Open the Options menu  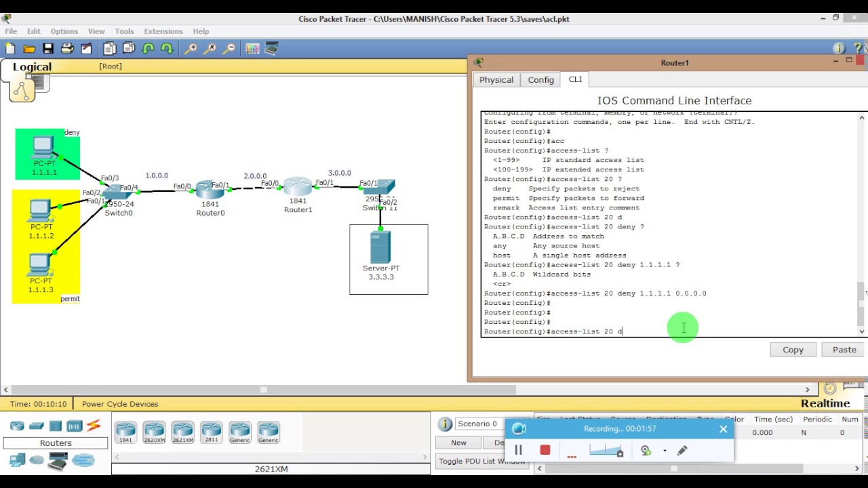(64, 31)
